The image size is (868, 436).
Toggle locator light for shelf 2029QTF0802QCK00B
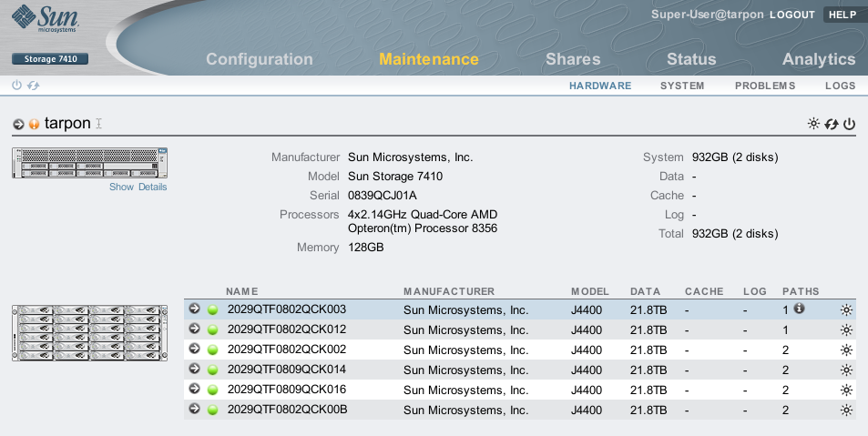846,410
